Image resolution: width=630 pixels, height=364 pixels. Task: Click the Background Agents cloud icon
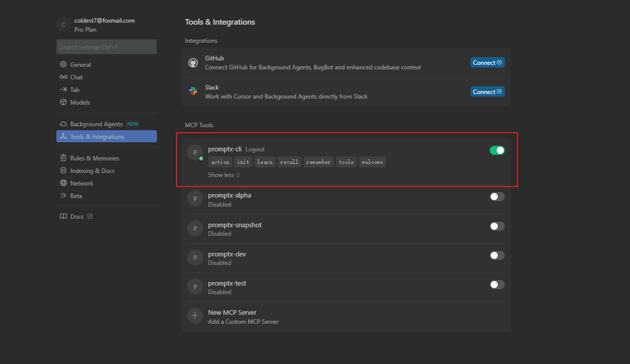coord(63,124)
